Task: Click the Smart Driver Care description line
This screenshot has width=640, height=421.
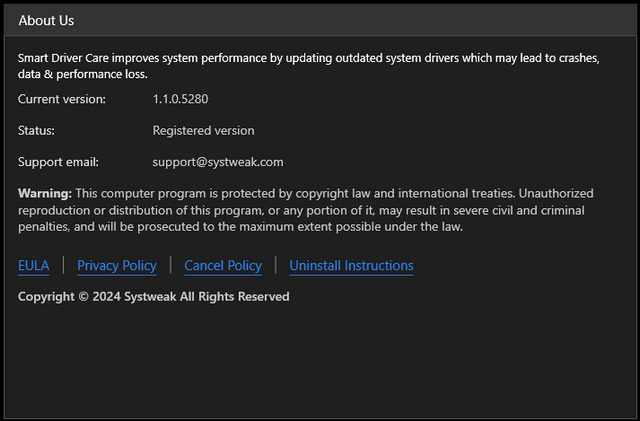Action: click(308, 57)
